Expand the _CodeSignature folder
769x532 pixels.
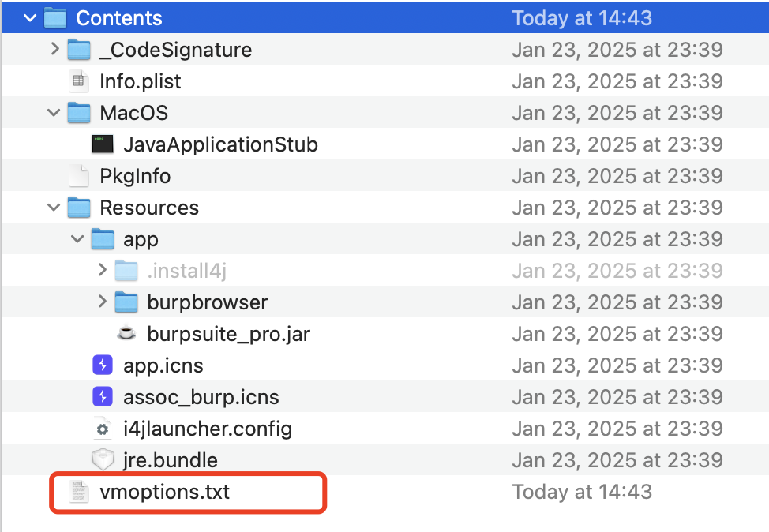[x=54, y=50]
